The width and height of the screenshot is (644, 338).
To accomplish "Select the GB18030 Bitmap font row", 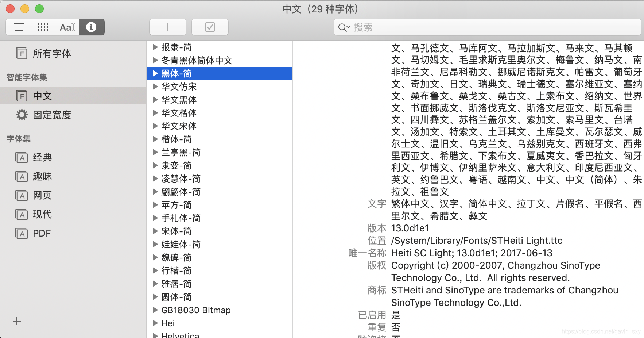I will (220, 310).
